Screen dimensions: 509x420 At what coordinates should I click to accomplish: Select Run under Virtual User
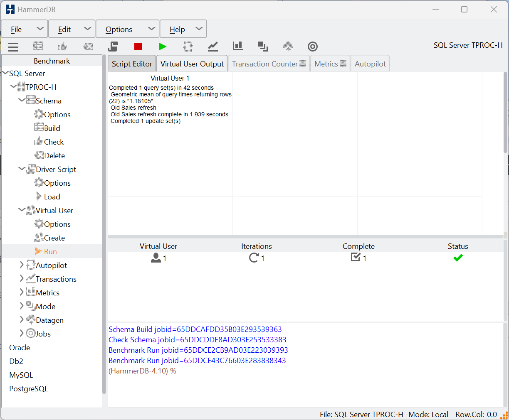point(50,251)
